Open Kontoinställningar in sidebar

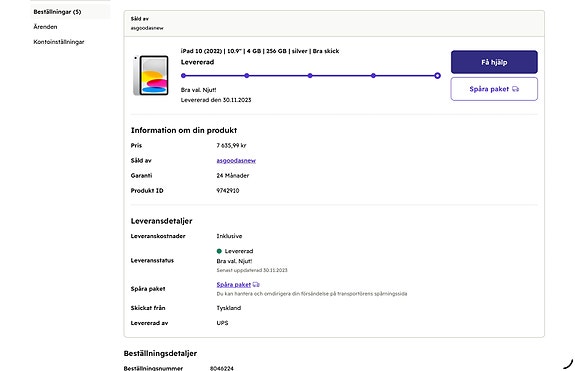(59, 42)
